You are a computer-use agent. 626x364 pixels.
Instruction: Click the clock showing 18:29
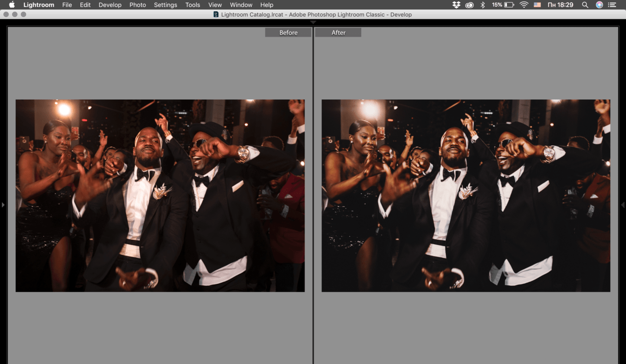[x=560, y=5]
